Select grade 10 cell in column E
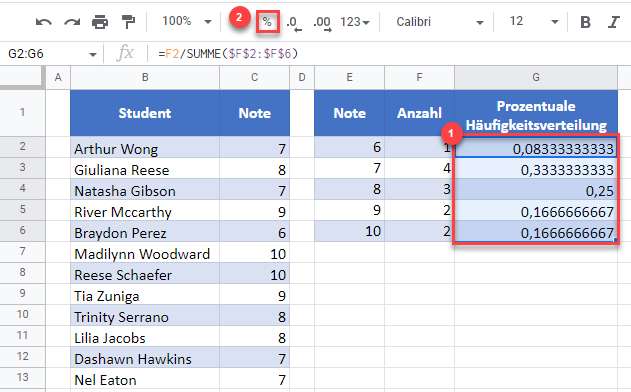The image size is (631, 392). 349,231
